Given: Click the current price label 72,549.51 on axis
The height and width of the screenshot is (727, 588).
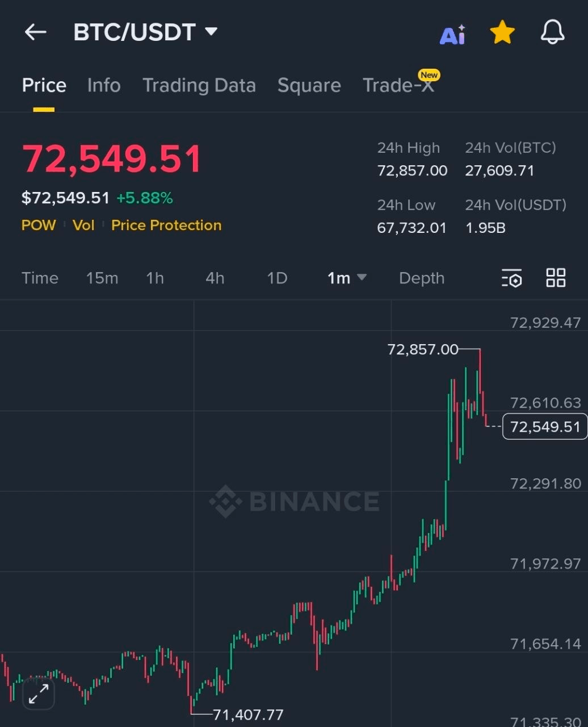Looking at the screenshot, I should (545, 427).
